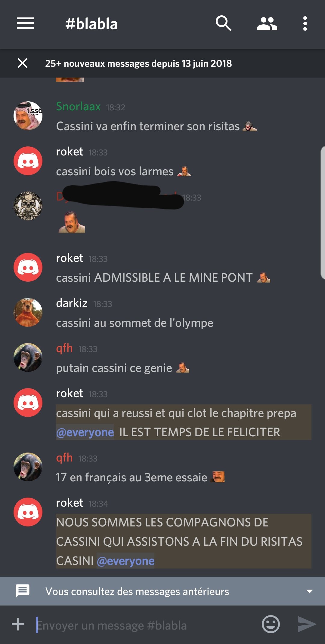
Task: Tap the message scrollbar handle
Action: click(x=323, y=213)
